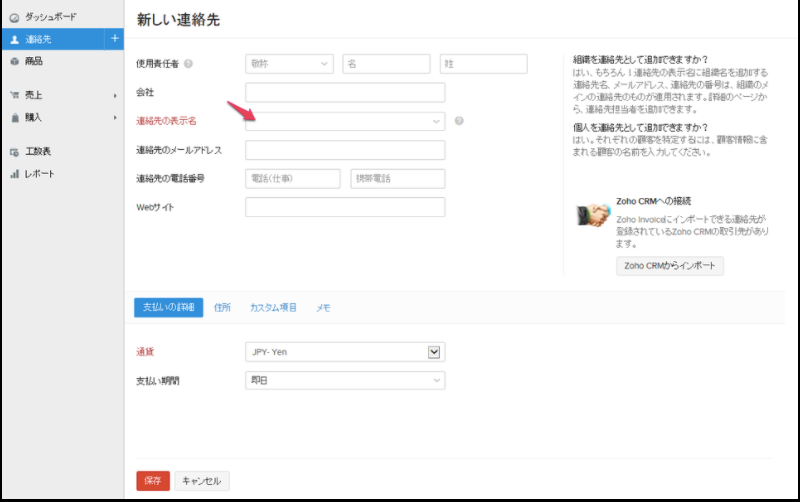Switch to the カスタム項目 tab
The width and height of the screenshot is (800, 502).
(x=273, y=308)
